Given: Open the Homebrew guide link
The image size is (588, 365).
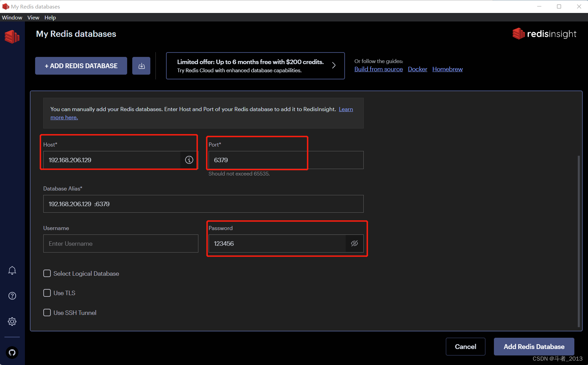Looking at the screenshot, I should tap(448, 69).
